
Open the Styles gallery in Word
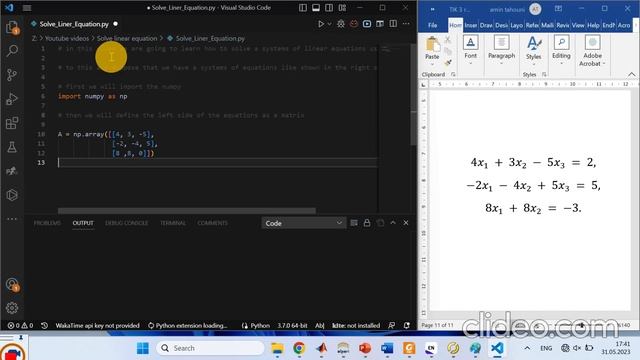tap(533, 51)
